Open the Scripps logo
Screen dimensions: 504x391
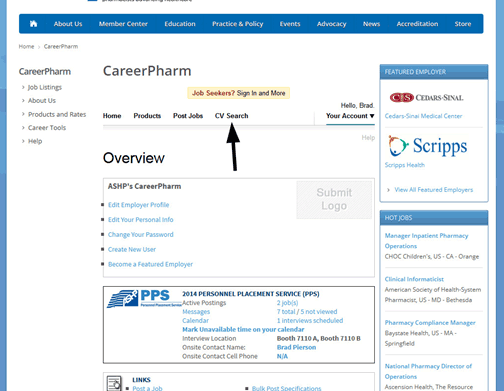[428, 146]
